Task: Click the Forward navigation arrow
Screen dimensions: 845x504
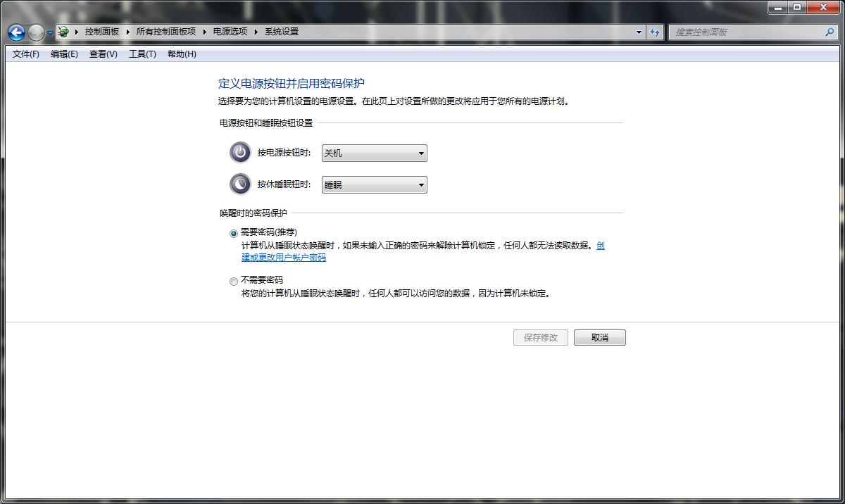Action: [x=36, y=32]
